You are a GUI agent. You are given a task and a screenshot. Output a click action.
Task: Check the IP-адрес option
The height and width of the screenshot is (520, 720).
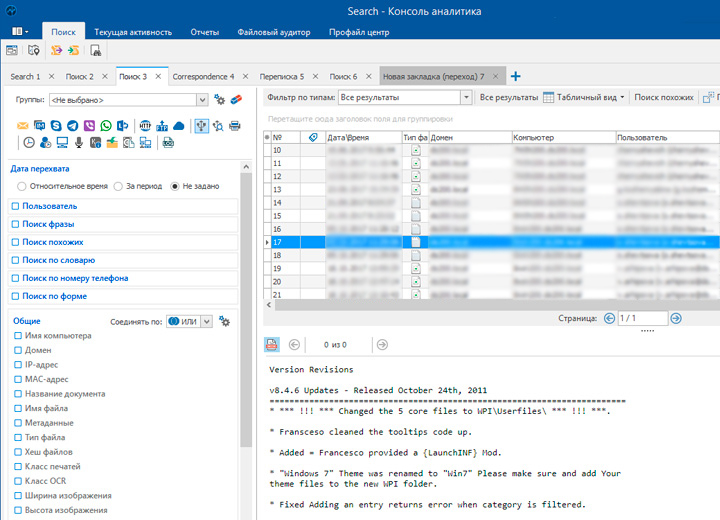pyautogui.click(x=18, y=365)
